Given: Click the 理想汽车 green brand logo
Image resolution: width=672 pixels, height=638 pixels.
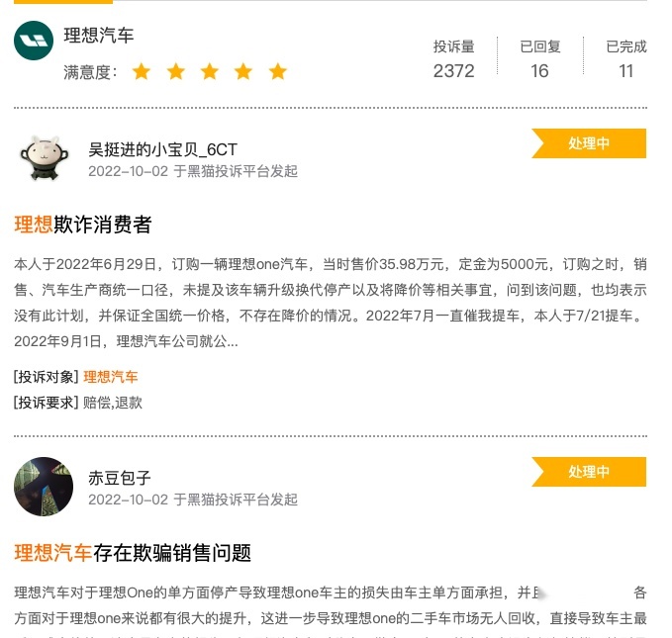Looking at the screenshot, I should [34, 41].
